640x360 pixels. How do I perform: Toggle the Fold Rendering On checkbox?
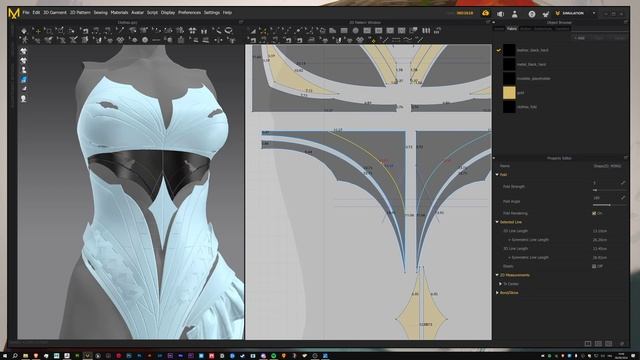click(x=594, y=213)
